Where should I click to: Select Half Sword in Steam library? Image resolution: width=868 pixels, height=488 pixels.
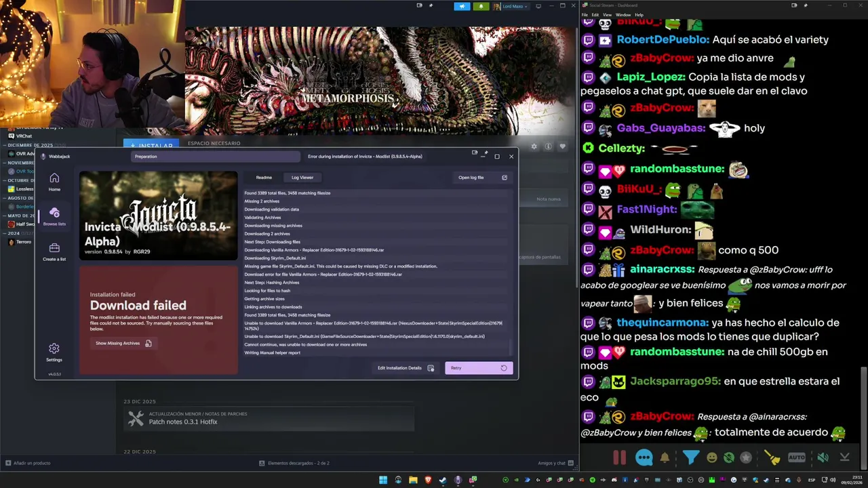coord(22,224)
